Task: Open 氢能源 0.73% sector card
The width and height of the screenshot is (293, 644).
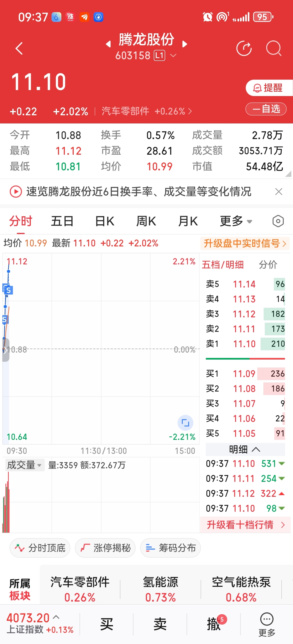Action: pyautogui.click(x=160, y=589)
